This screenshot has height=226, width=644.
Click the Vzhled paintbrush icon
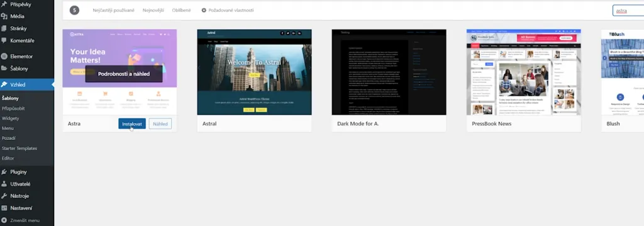[x=4, y=85]
